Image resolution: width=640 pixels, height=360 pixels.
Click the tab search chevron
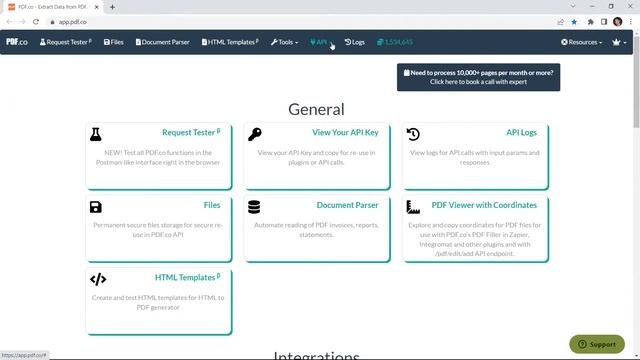pyautogui.click(x=573, y=6)
